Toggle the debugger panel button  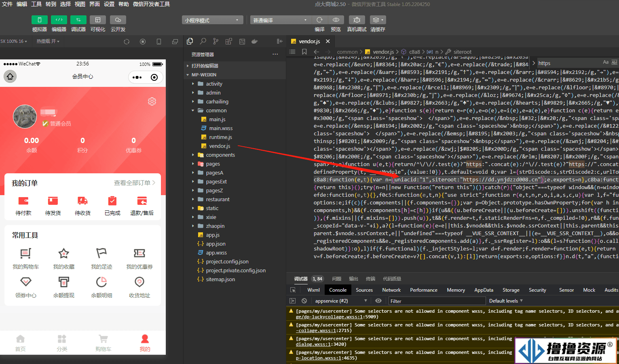point(78,20)
